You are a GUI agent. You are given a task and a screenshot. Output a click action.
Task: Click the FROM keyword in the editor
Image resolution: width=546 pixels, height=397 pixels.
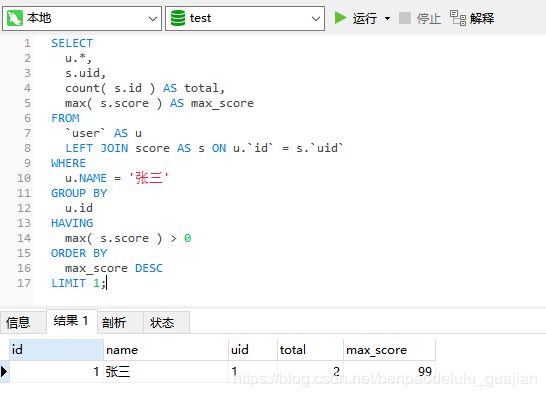65,118
